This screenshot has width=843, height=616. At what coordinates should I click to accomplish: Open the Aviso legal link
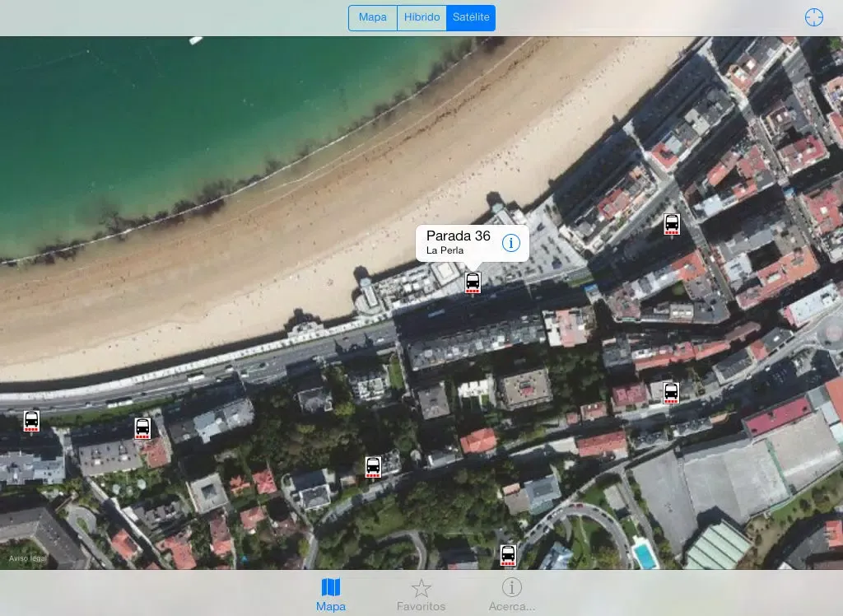tap(27, 558)
